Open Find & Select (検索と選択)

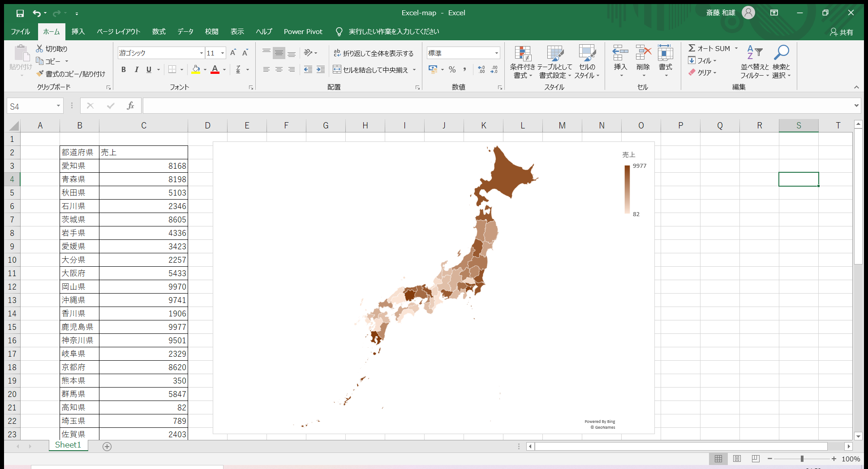click(x=781, y=61)
